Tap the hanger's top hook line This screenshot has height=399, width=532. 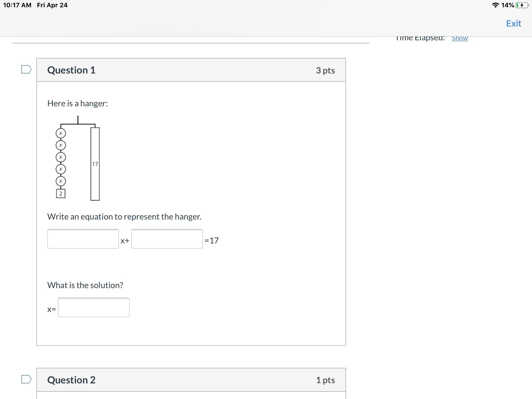point(78,120)
